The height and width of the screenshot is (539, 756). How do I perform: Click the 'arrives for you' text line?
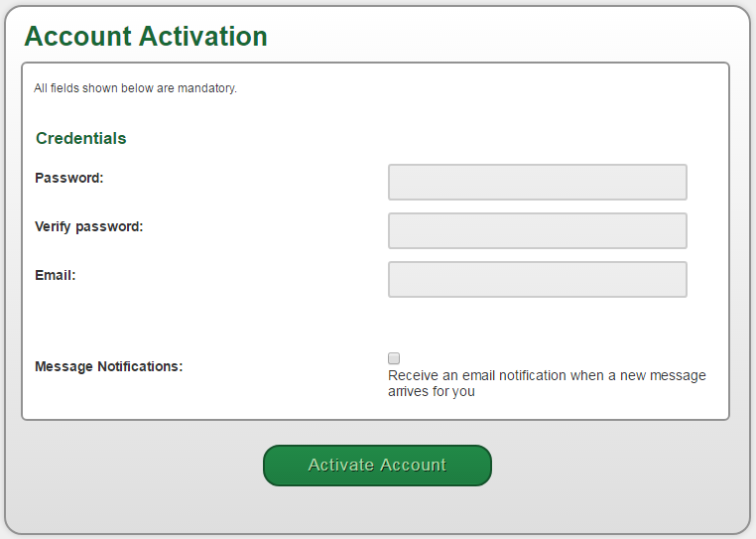432,391
